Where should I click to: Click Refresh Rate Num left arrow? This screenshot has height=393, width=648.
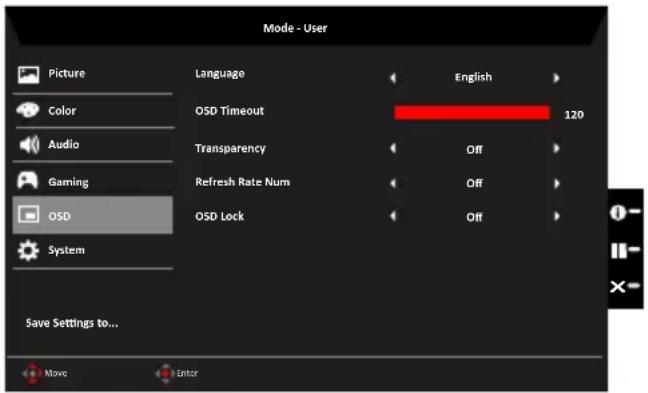click(x=393, y=183)
